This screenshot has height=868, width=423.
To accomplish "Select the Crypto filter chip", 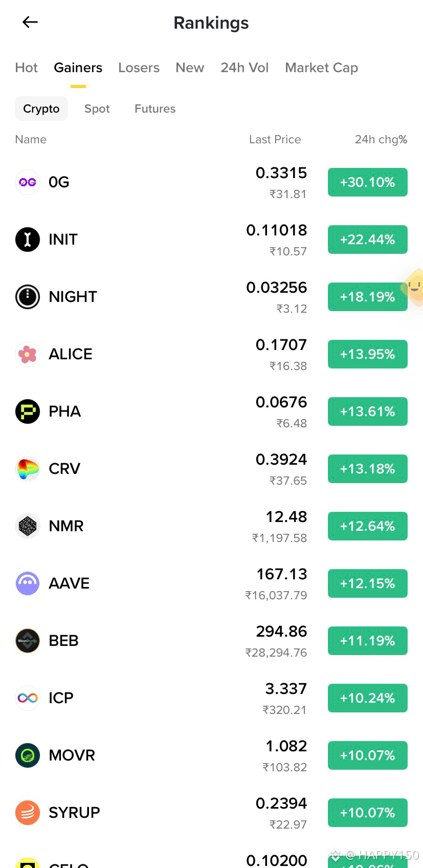I will click(41, 108).
